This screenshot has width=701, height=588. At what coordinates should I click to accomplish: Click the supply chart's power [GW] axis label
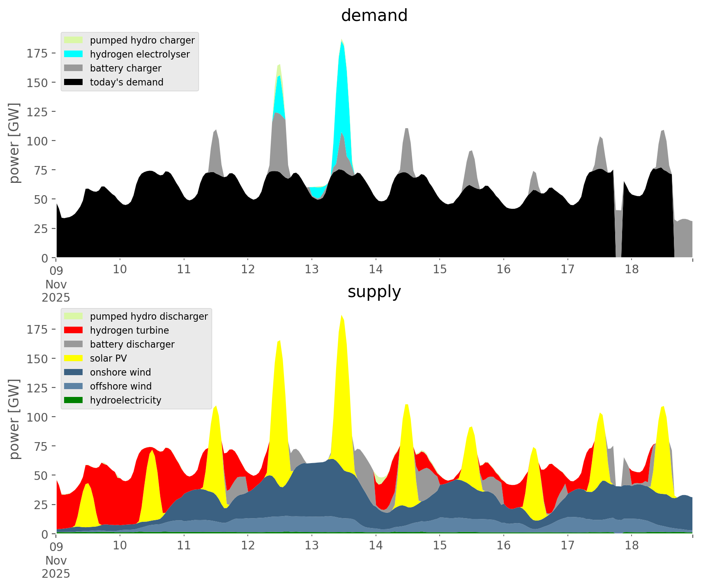[x=14, y=419]
